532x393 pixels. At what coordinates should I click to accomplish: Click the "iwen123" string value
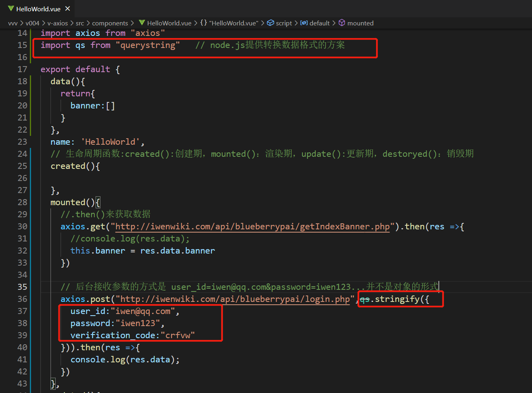[x=138, y=323]
